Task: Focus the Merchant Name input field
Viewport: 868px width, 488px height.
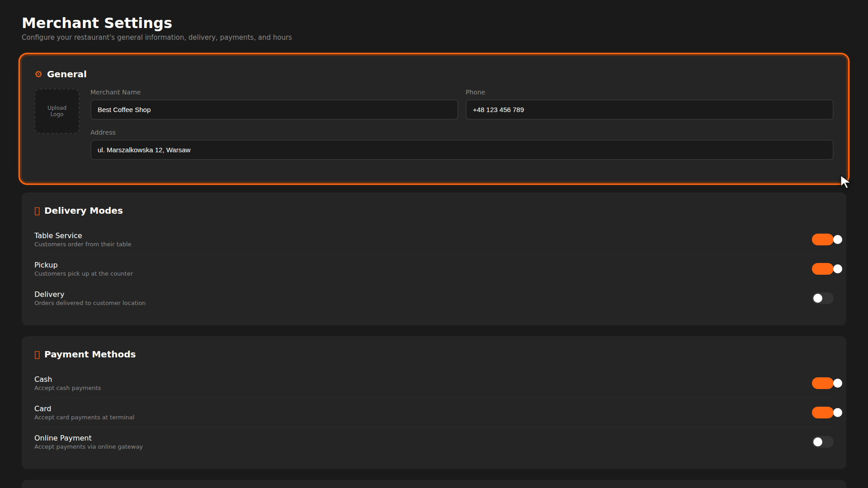Action: tap(274, 110)
